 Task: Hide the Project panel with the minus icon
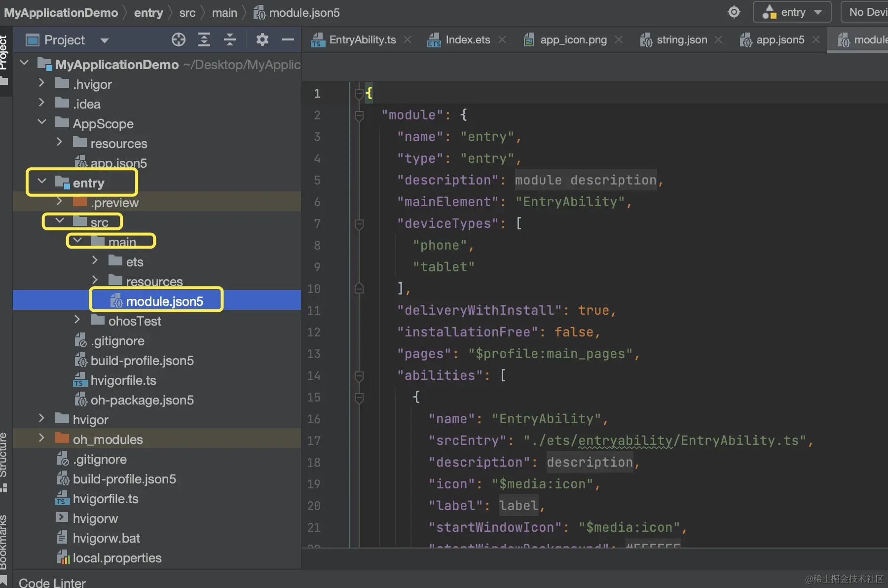288,39
